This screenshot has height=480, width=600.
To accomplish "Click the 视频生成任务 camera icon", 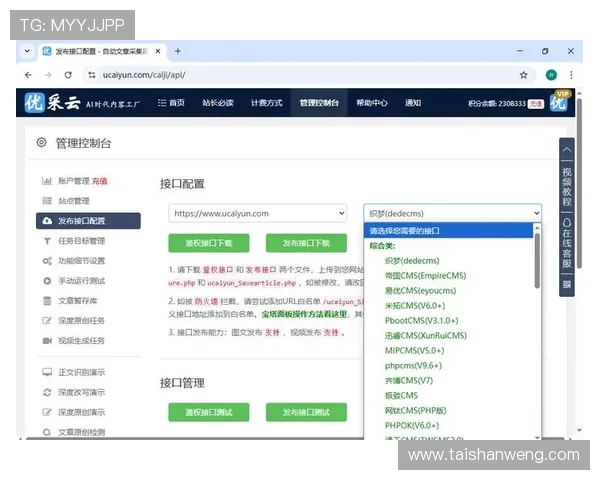I will (x=47, y=341).
